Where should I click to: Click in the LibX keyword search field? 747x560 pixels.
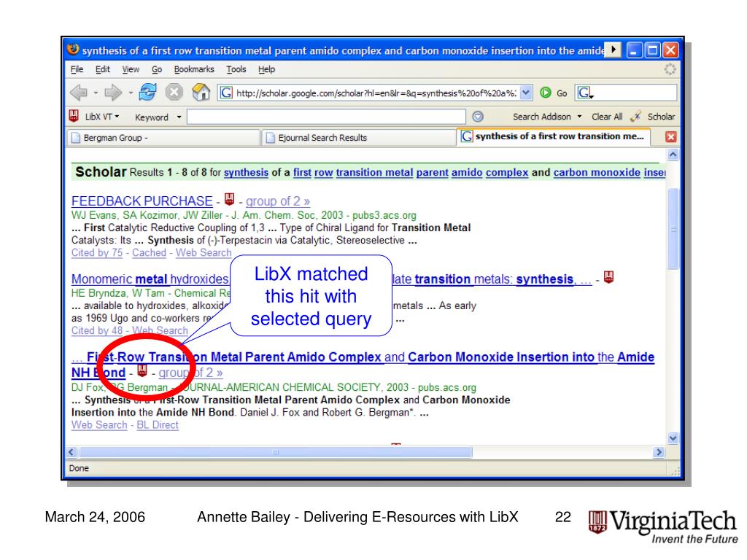point(326,117)
